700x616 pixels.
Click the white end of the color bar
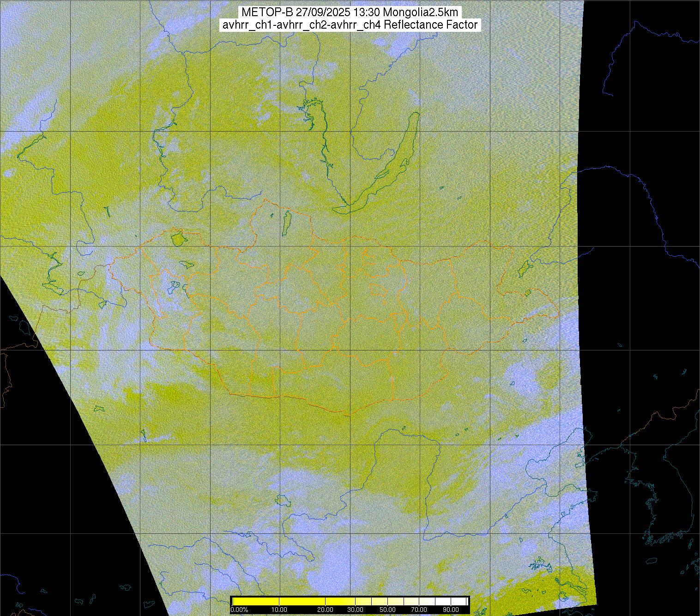[x=457, y=601]
